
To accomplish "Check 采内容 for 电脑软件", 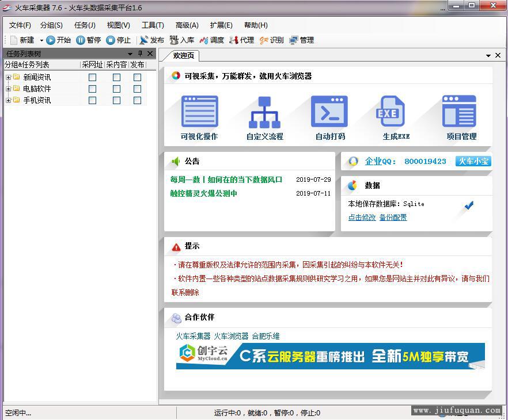I will point(116,89).
